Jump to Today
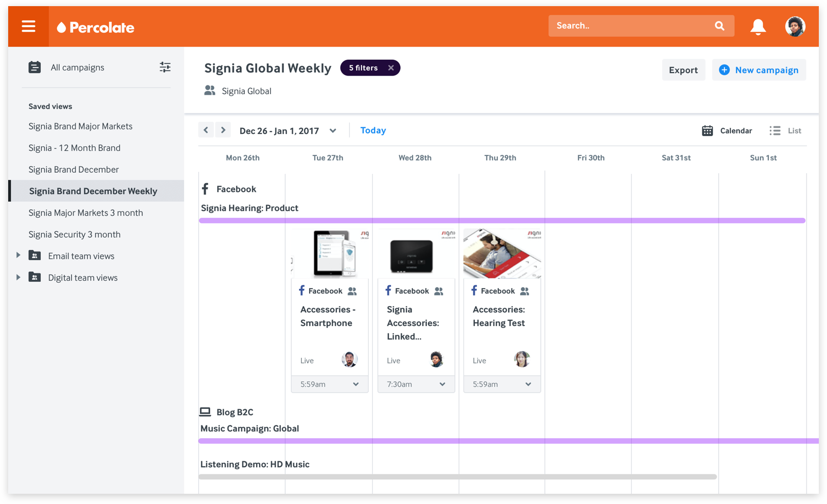The width and height of the screenshot is (827, 504). click(373, 130)
